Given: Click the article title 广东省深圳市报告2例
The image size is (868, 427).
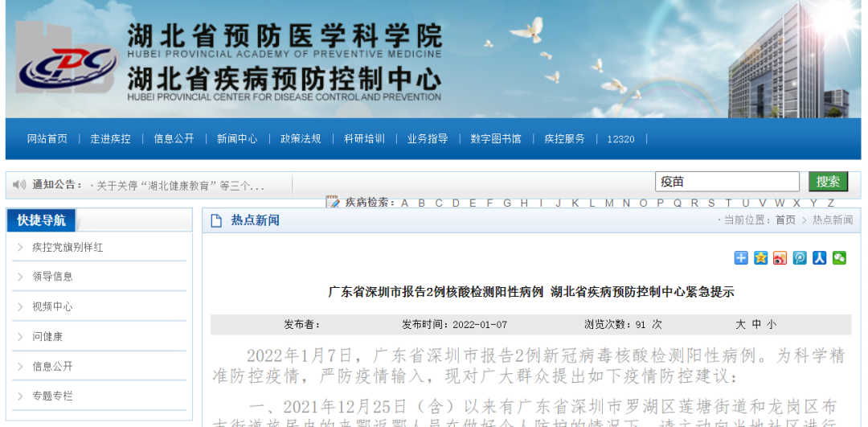Looking at the screenshot, I should 531,292.
